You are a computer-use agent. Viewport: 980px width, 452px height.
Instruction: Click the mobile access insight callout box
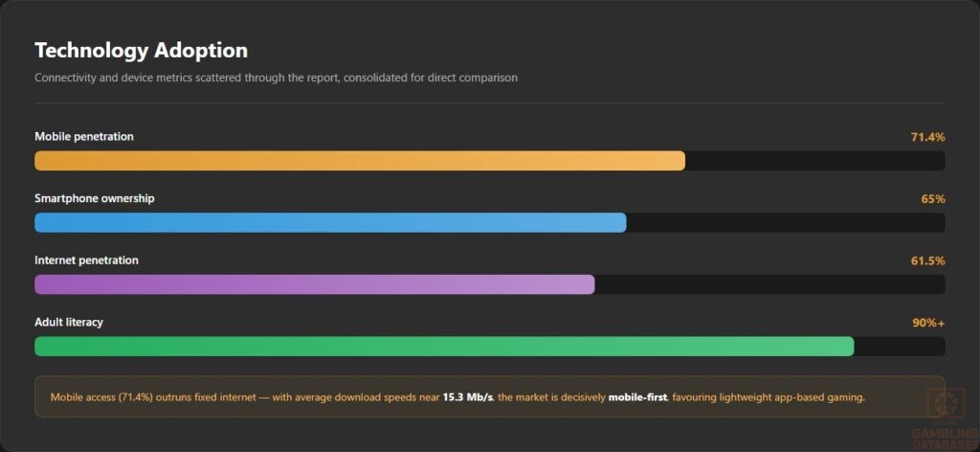pyautogui.click(x=489, y=396)
